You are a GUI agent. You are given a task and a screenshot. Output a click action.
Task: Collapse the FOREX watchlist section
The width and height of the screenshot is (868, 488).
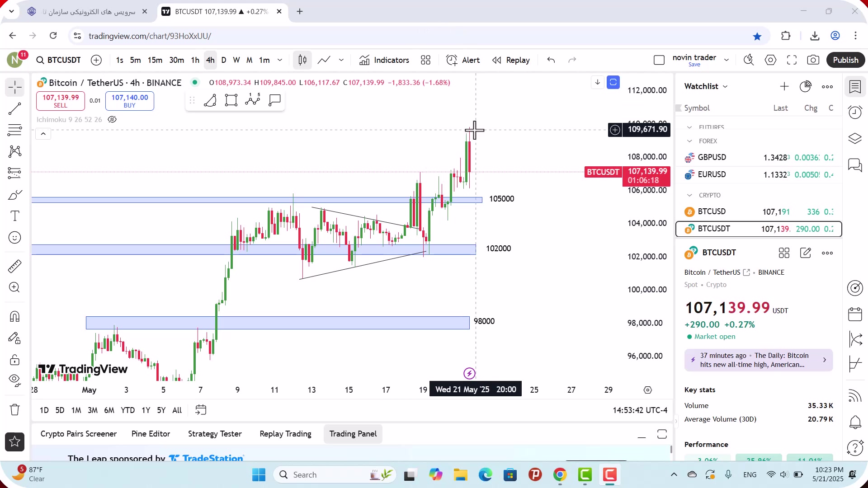[x=689, y=141]
